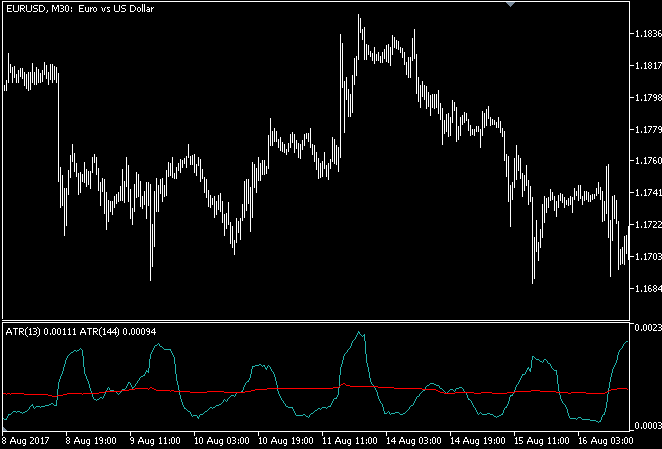Click the 0.0003 indicator scale value
This screenshot has height=449, width=662.
tap(648, 425)
